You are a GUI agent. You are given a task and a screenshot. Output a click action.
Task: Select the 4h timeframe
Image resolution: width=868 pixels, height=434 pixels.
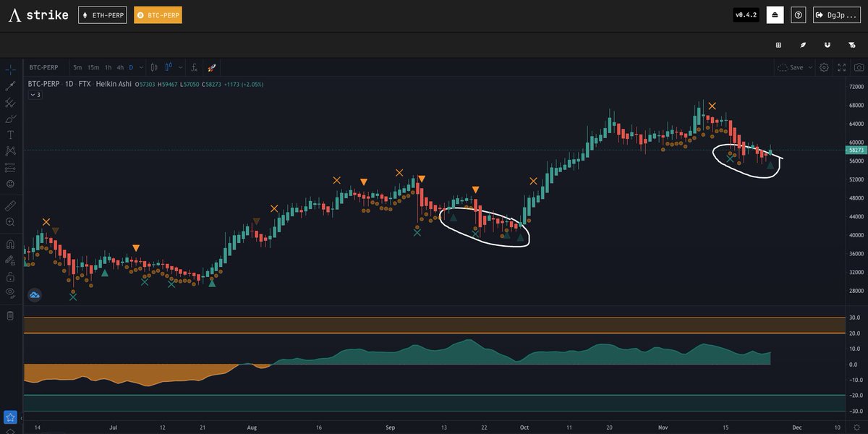click(x=120, y=67)
